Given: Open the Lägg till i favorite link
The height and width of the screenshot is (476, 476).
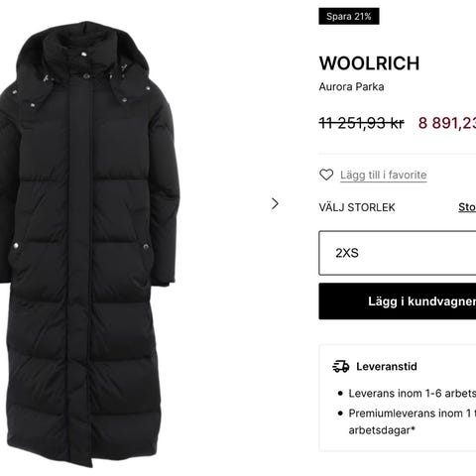Looking at the screenshot, I should coord(384,175).
